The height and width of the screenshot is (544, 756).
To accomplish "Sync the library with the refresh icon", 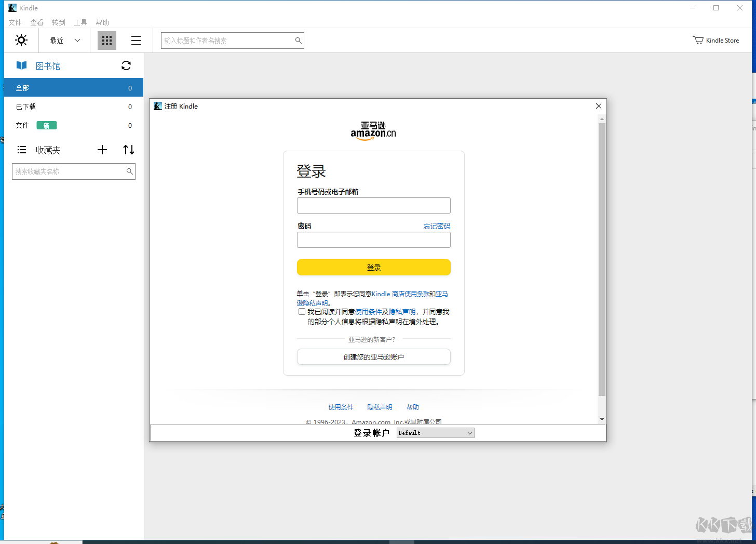I will click(x=126, y=65).
